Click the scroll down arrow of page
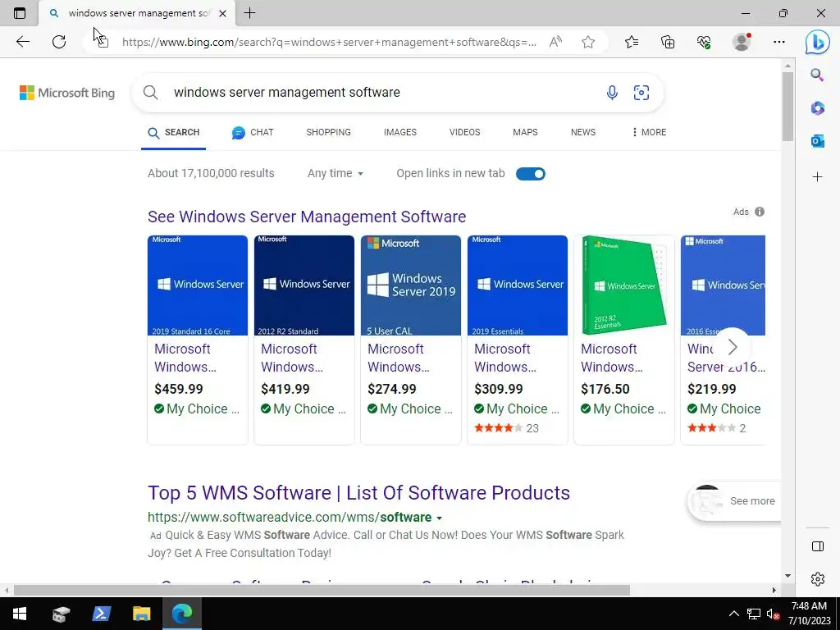This screenshot has width=840, height=630. 787,576
